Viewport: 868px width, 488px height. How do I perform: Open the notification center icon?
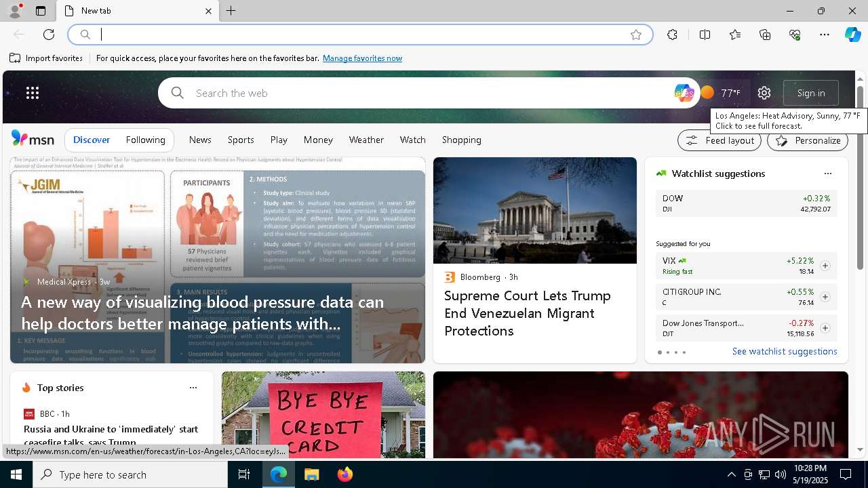tap(846, 474)
